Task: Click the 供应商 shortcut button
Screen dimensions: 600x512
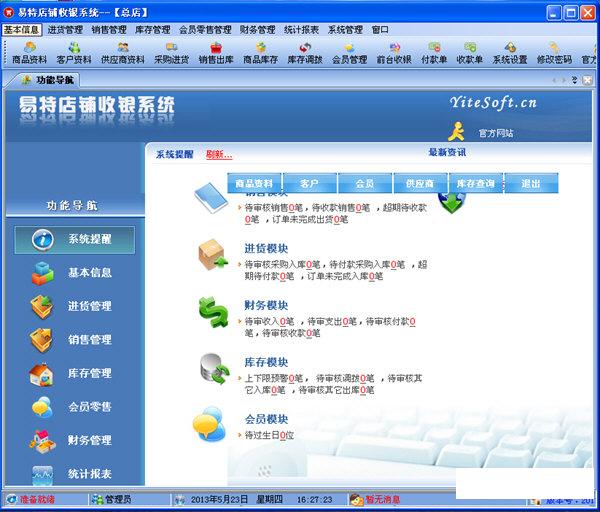Action: [420, 183]
